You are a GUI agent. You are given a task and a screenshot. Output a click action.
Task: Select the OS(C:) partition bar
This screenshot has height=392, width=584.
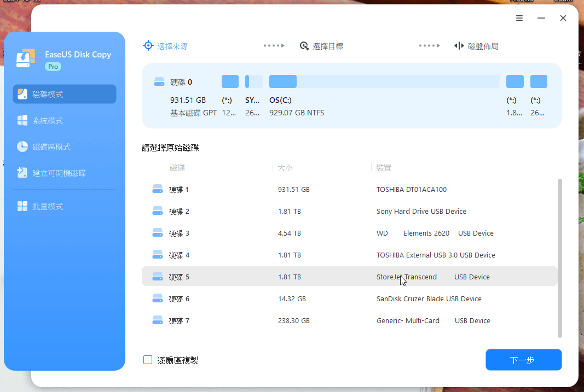tap(384, 81)
